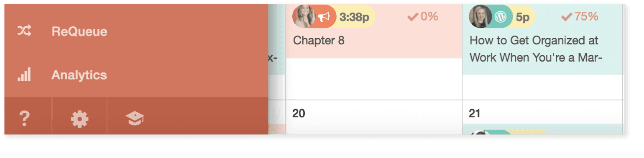Open the Chapter 8 card title

pos(319,41)
